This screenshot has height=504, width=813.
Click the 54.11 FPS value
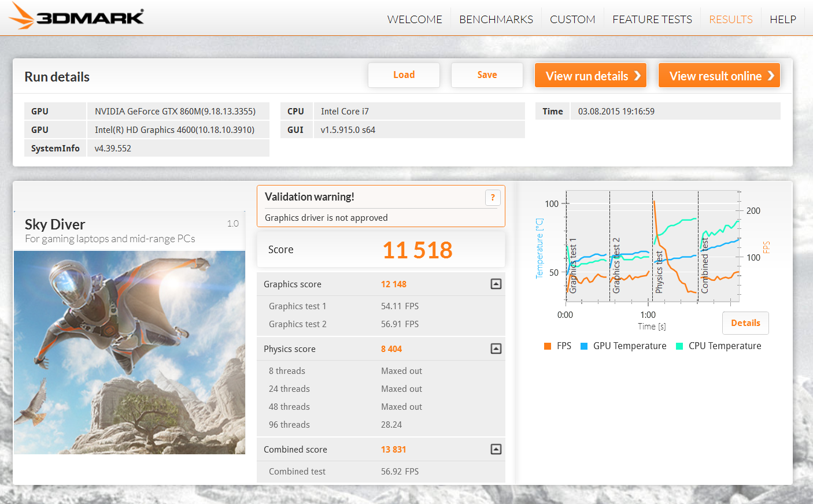[400, 306]
